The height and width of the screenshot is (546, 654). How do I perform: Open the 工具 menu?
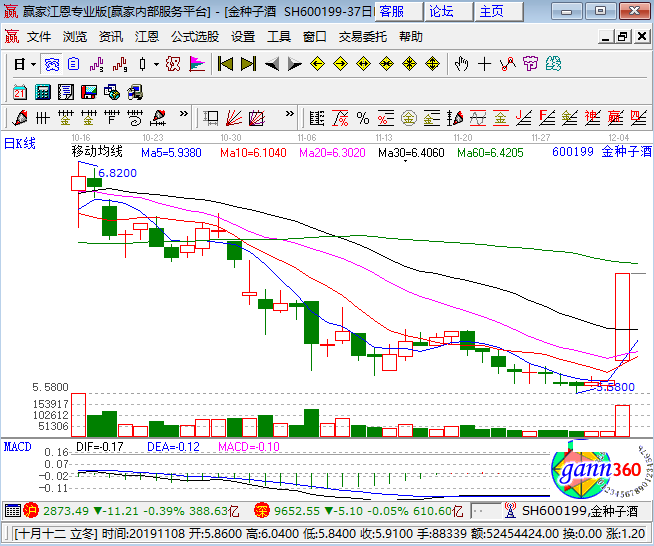pyautogui.click(x=279, y=37)
